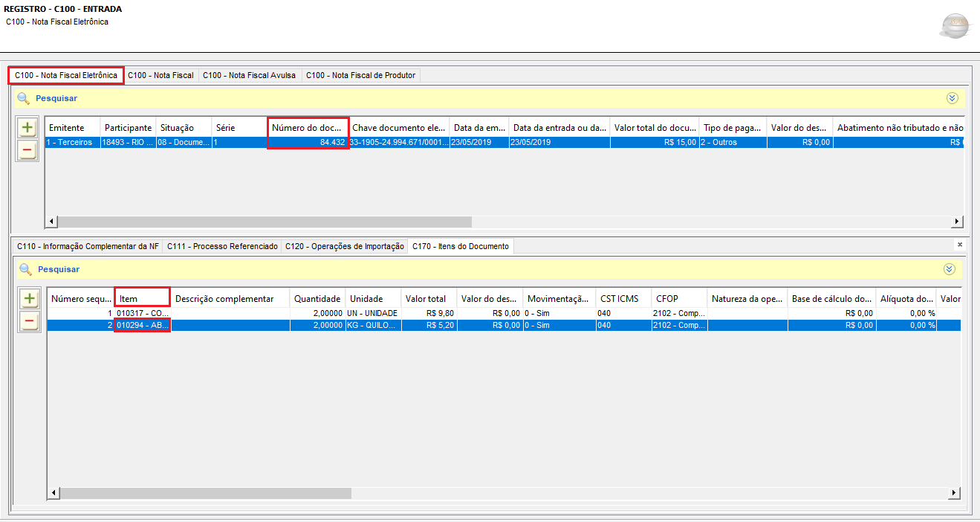Click the globe logo icon at top right
Screen dimensions: 980x522
click(x=955, y=27)
